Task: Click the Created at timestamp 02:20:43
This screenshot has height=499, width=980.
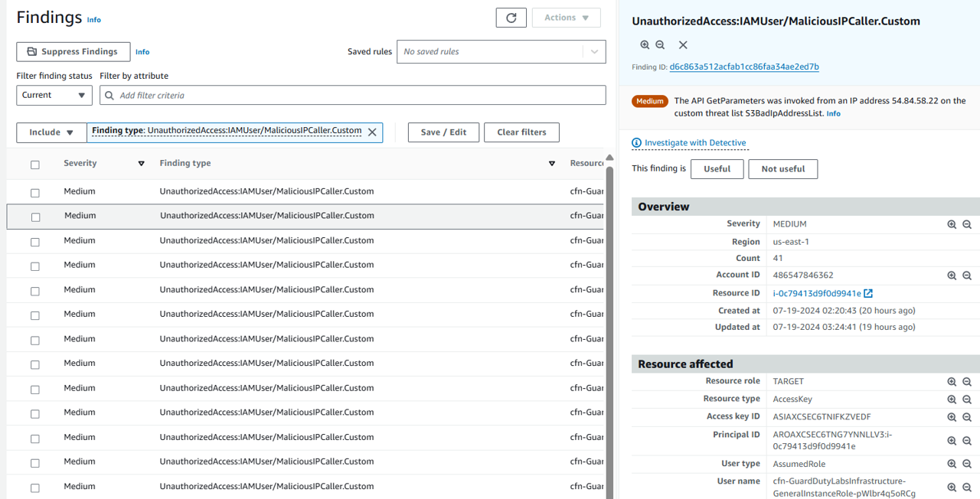Action: [x=844, y=311]
